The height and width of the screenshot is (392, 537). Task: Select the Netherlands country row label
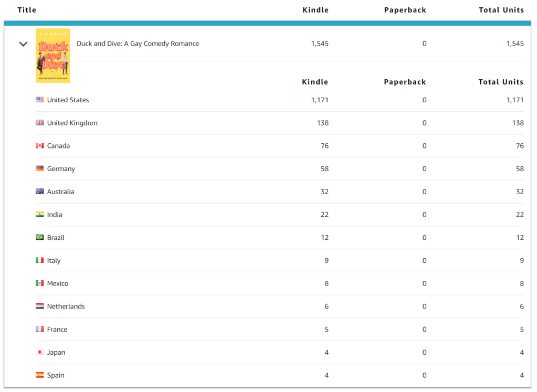click(x=66, y=306)
